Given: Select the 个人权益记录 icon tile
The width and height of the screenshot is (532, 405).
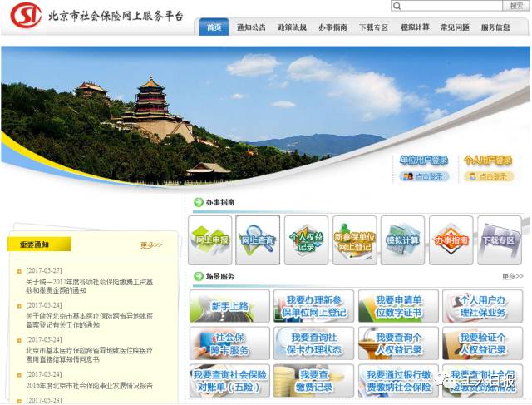Looking at the screenshot, I should (x=306, y=240).
